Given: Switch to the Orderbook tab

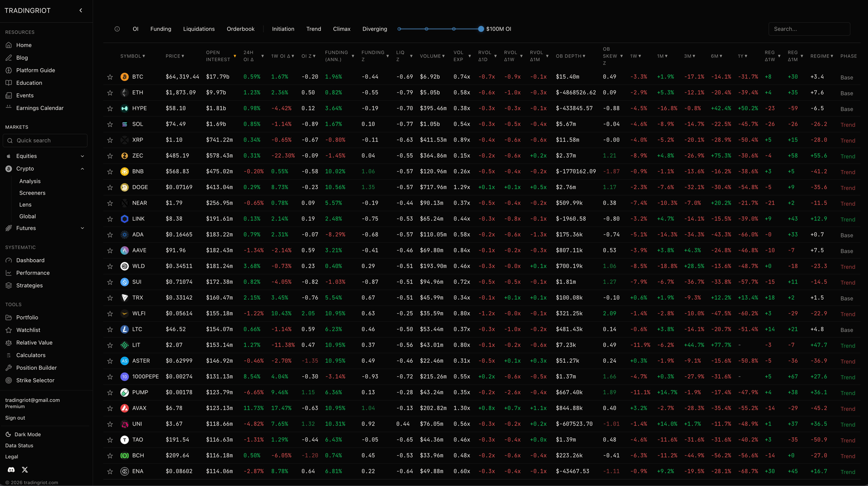Looking at the screenshot, I should pos(240,29).
